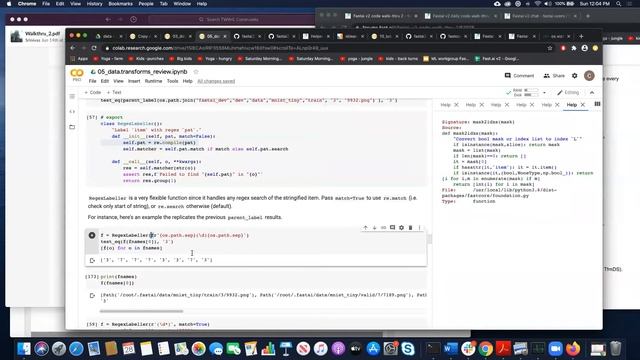
Task: Open the All changes saved link
Action: pyautogui.click(x=216, y=81)
